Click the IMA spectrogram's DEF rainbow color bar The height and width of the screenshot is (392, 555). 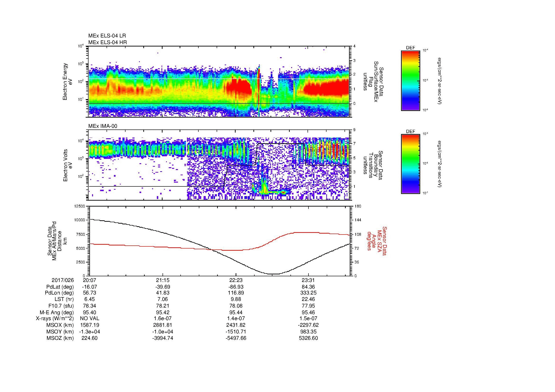tap(410, 164)
